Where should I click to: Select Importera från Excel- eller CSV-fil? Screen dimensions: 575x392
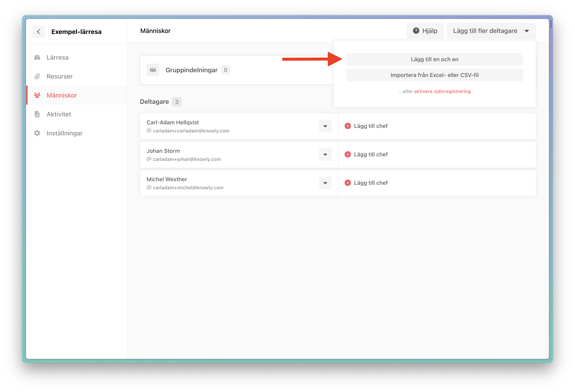coord(434,75)
